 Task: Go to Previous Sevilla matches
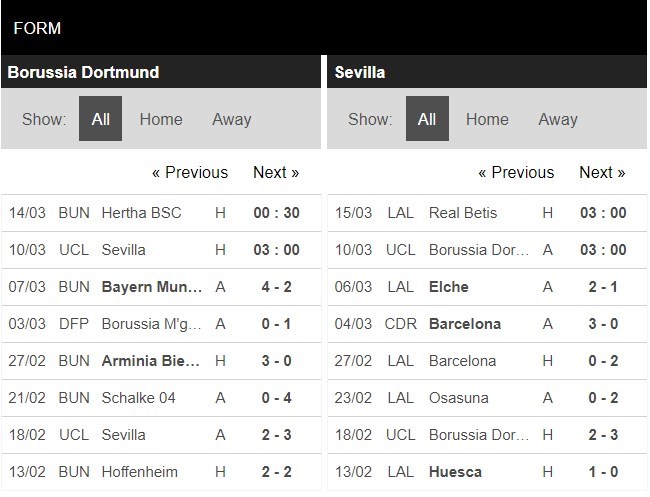pos(516,172)
